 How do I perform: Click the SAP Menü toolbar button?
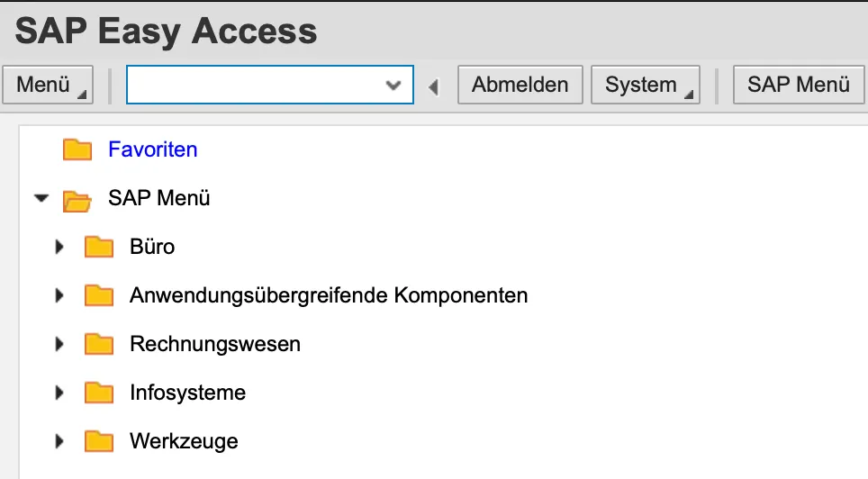798,86
